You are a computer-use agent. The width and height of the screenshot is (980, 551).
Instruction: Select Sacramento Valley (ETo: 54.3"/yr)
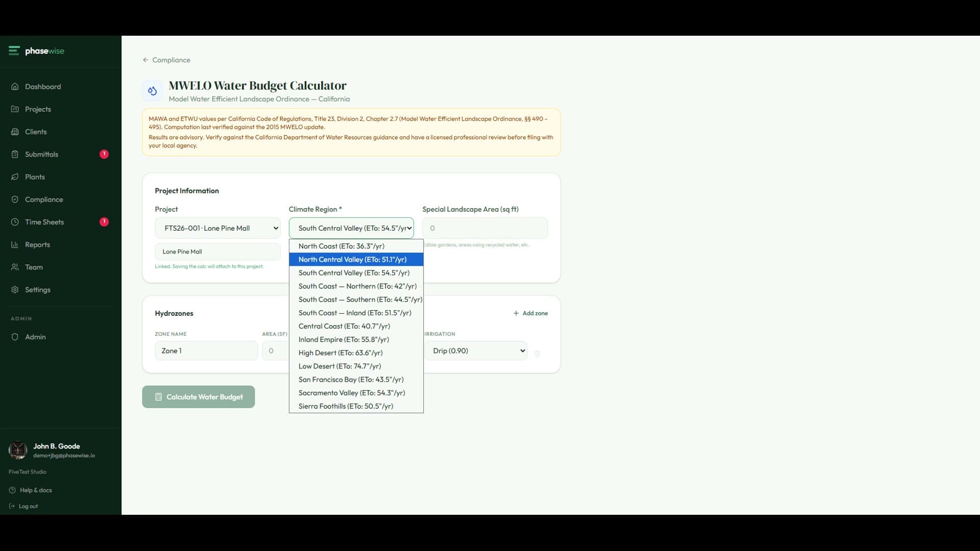click(x=356, y=393)
